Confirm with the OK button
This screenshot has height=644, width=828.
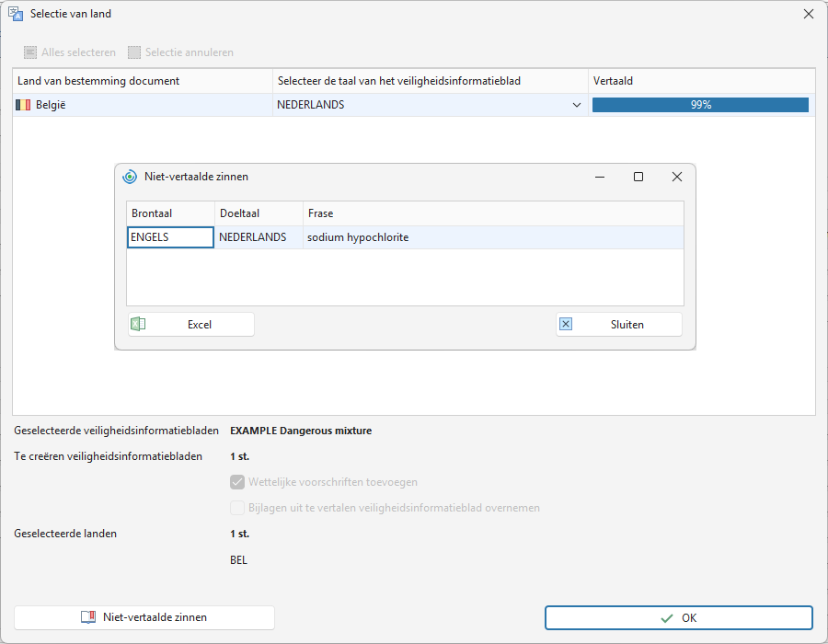point(679,618)
